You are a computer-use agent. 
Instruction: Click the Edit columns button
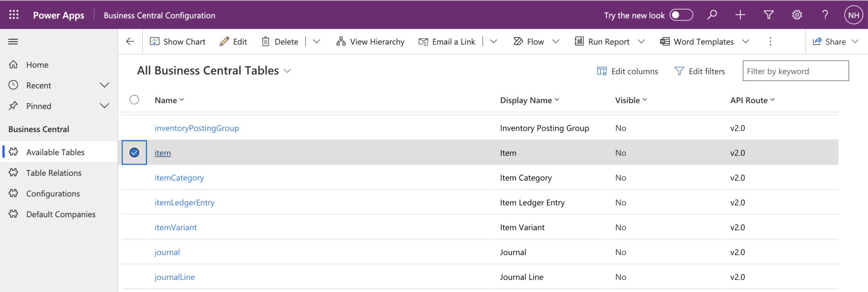(x=627, y=71)
